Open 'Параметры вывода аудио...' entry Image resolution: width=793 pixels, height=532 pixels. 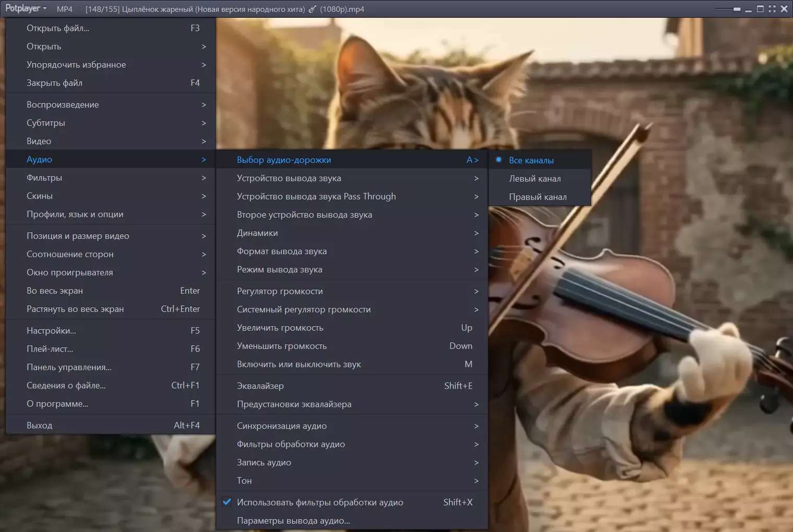(352, 521)
